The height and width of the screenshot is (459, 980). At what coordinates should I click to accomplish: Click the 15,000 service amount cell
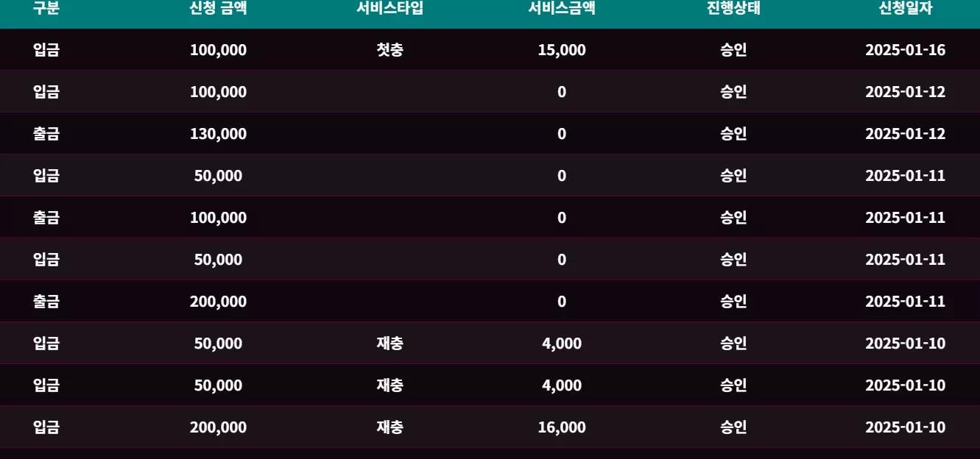click(x=562, y=50)
